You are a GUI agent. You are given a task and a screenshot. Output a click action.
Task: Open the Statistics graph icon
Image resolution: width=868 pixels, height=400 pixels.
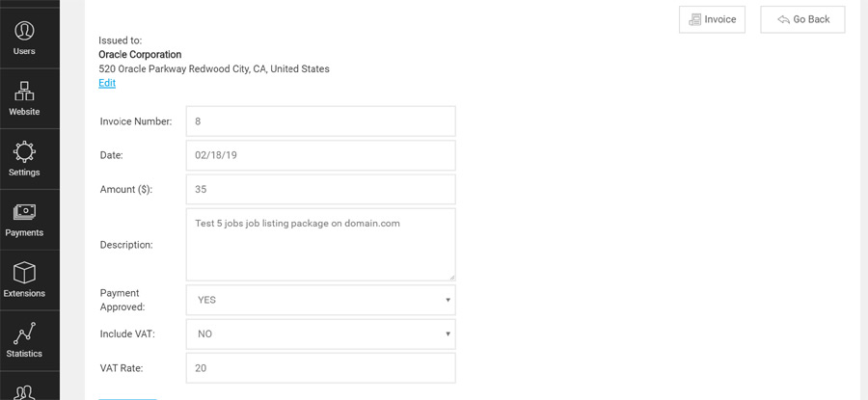click(24, 333)
